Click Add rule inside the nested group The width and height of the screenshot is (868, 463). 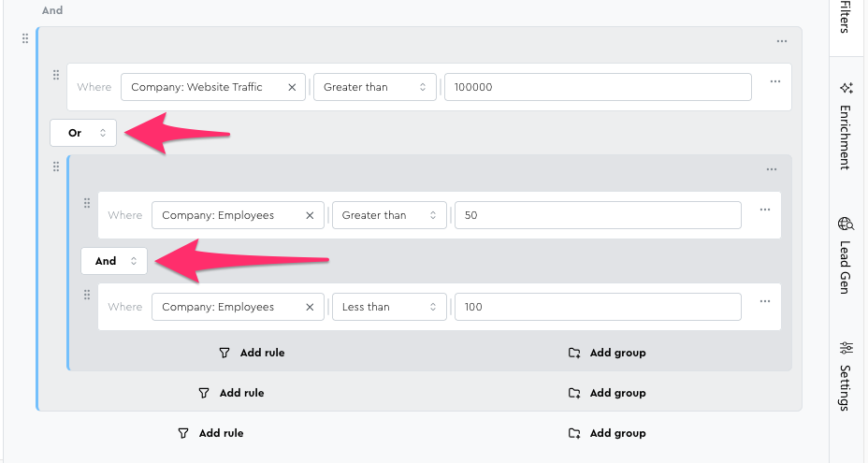[252, 353]
